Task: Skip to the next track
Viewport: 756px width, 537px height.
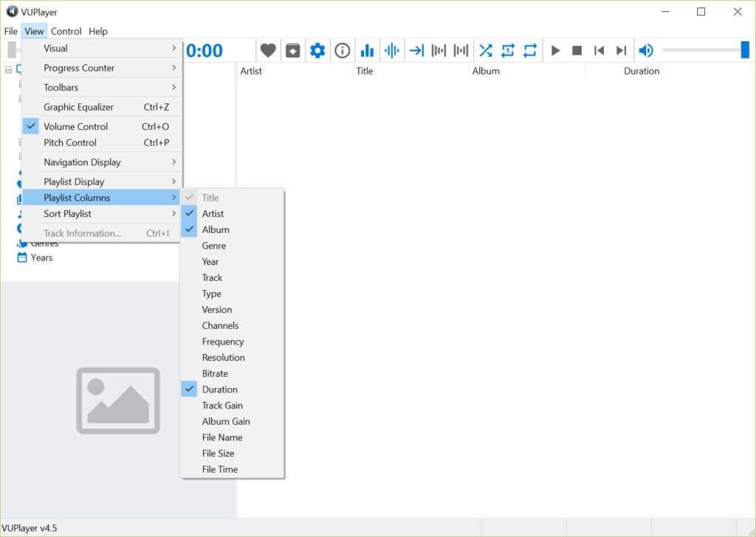Action: pyautogui.click(x=621, y=50)
